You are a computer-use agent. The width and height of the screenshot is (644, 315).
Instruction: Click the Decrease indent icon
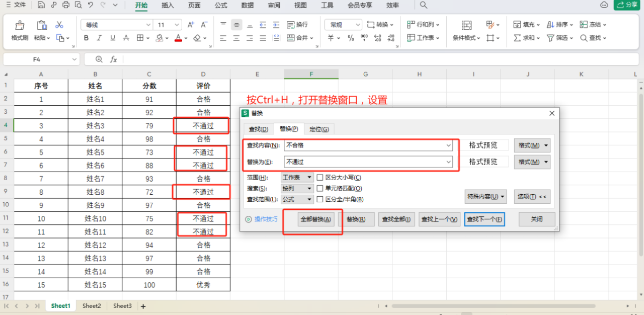click(262, 25)
